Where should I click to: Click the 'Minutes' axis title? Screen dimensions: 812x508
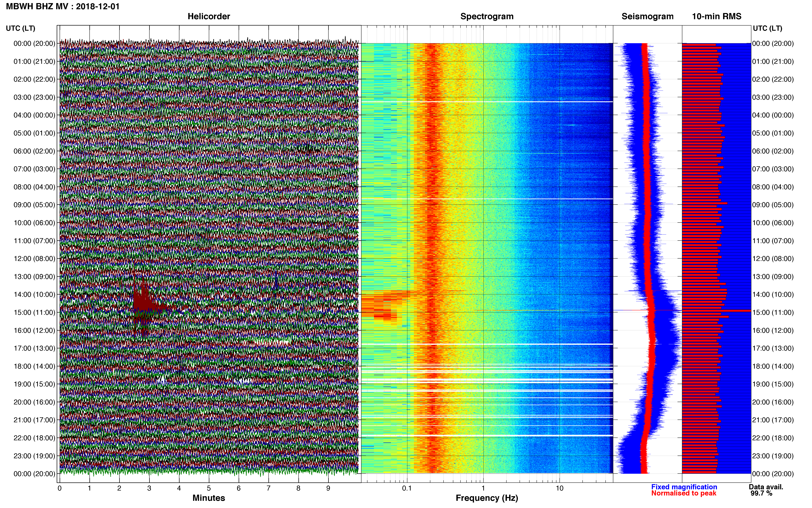[x=209, y=498]
